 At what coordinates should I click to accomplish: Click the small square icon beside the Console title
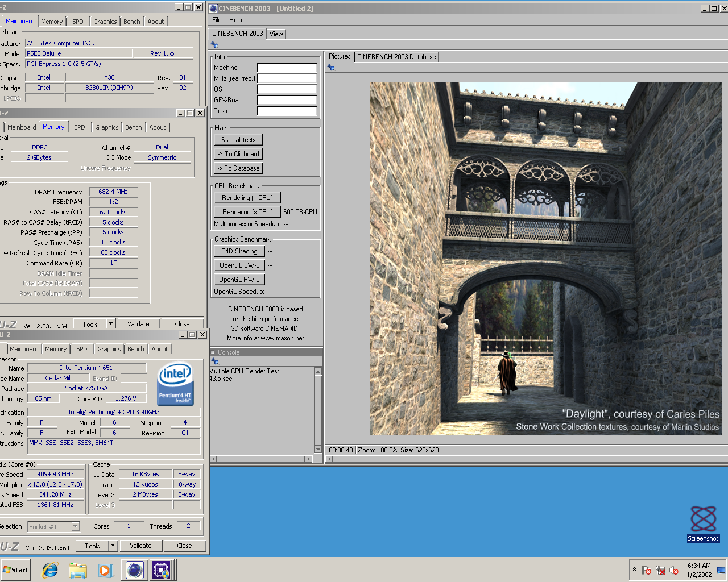[x=213, y=352]
